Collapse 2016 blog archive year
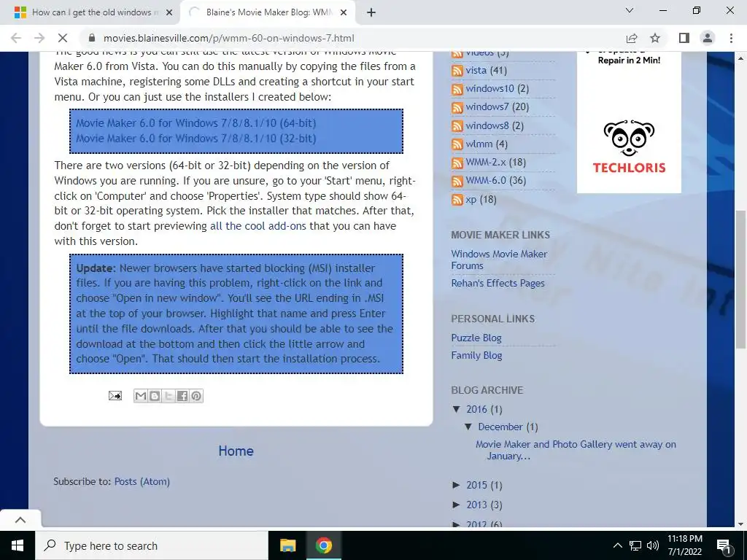 coord(457,409)
